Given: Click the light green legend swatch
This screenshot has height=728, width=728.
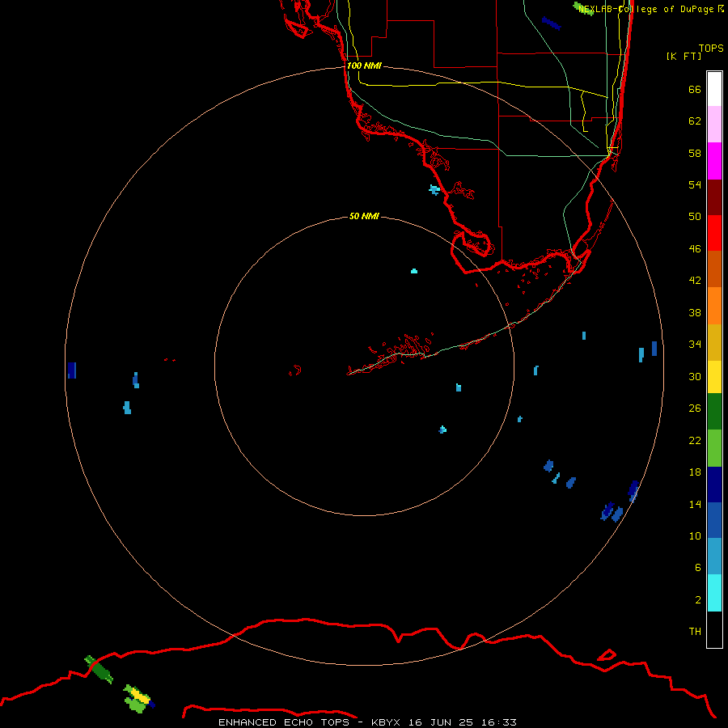Looking at the screenshot, I should point(714,447).
